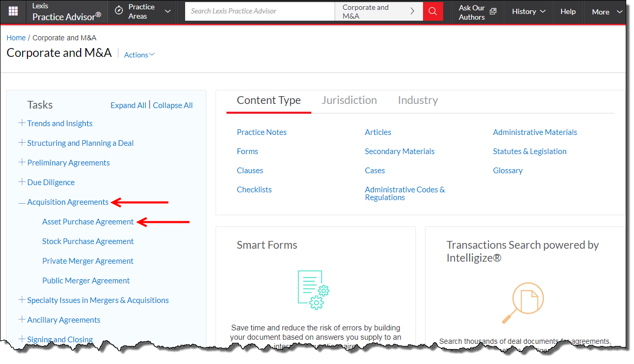Click Transactions Search powered by Intelligize heading
634x364 pixels.
pyautogui.click(x=523, y=251)
